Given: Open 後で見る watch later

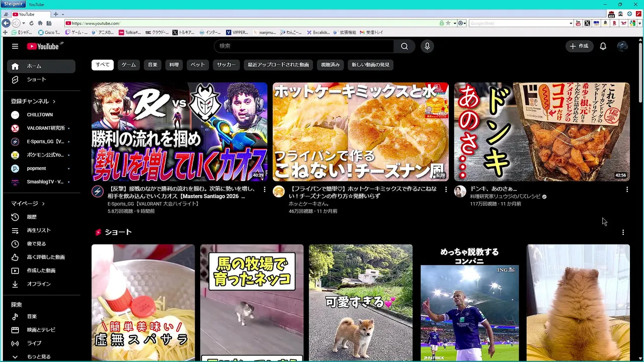Looking at the screenshot, I should coord(41,244).
